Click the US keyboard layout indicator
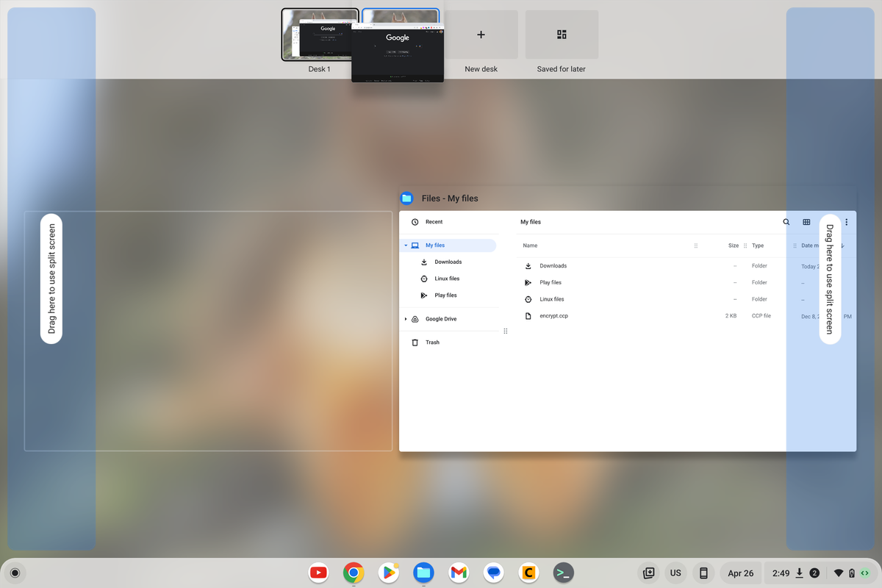This screenshot has height=588, width=882. pos(675,573)
